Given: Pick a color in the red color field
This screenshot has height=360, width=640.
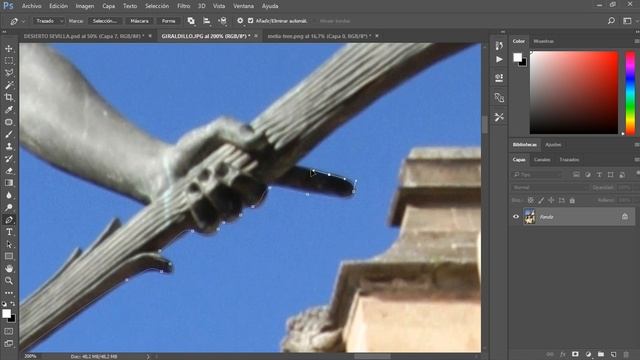Looking at the screenshot, I should click(x=574, y=92).
